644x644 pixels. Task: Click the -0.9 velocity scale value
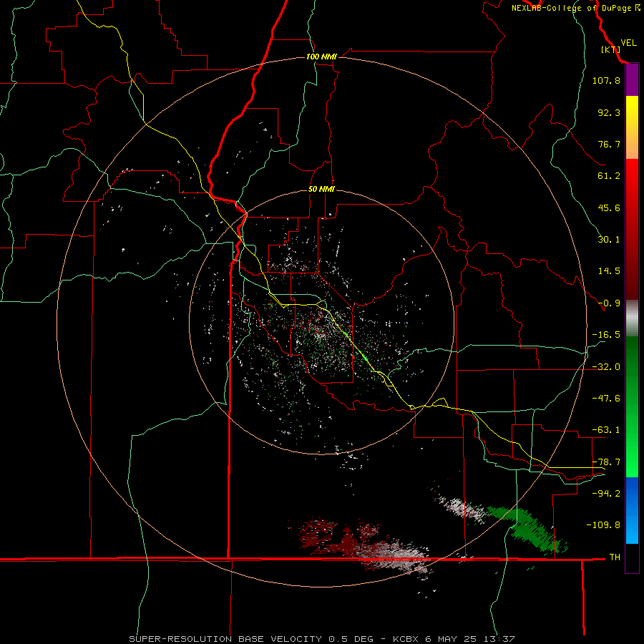pyautogui.click(x=609, y=303)
